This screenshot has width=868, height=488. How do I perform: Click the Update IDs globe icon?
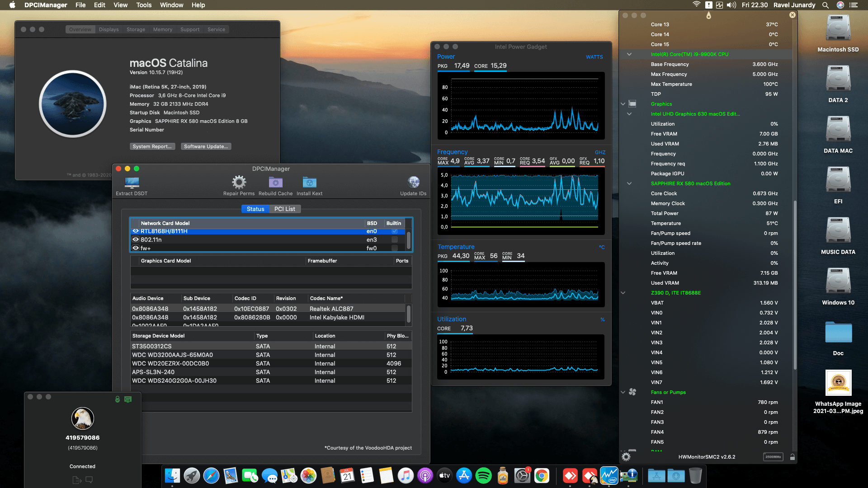413,183
